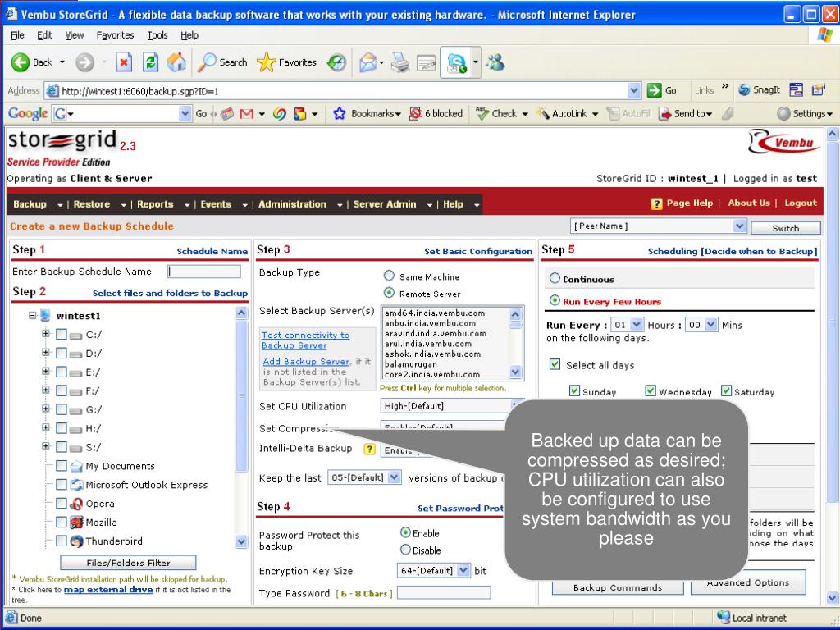The width and height of the screenshot is (840, 630).
Task: Expand the E:/ drive tree node
Action: [46, 372]
